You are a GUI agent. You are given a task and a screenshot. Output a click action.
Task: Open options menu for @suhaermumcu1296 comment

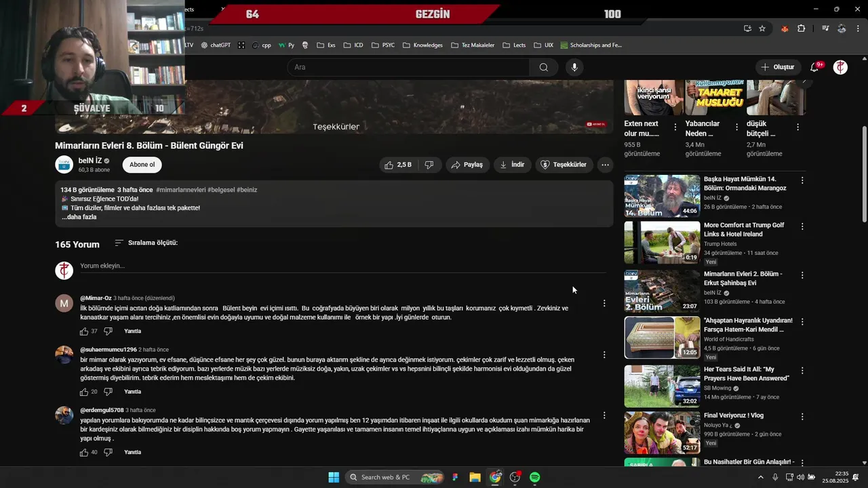tap(604, 354)
